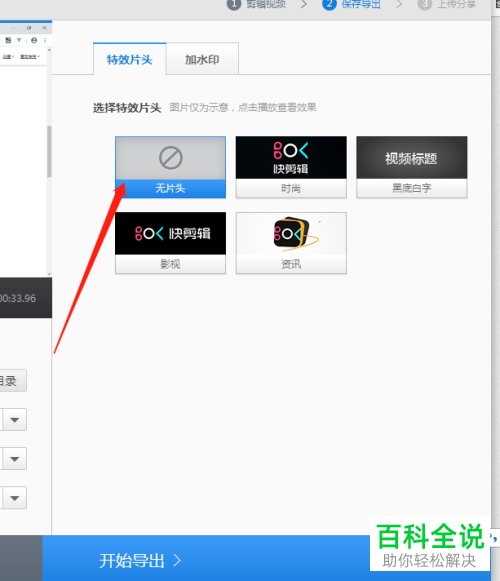Pick the 黑底白字 video title intro

(411, 167)
